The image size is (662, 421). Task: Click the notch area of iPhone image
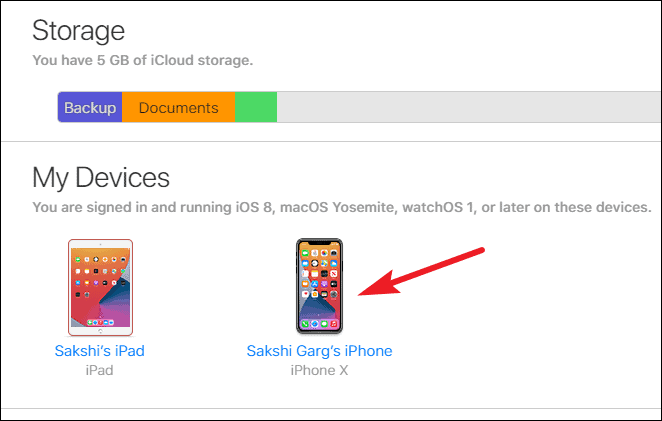319,243
